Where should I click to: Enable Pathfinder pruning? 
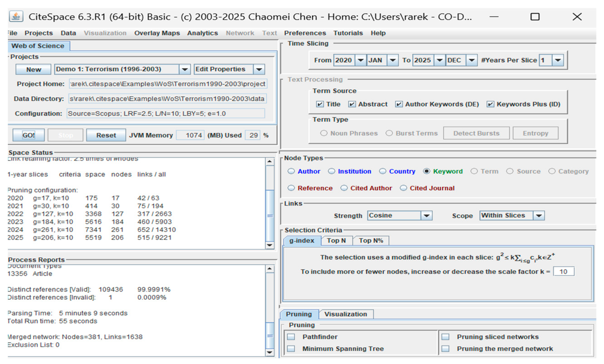click(x=291, y=337)
